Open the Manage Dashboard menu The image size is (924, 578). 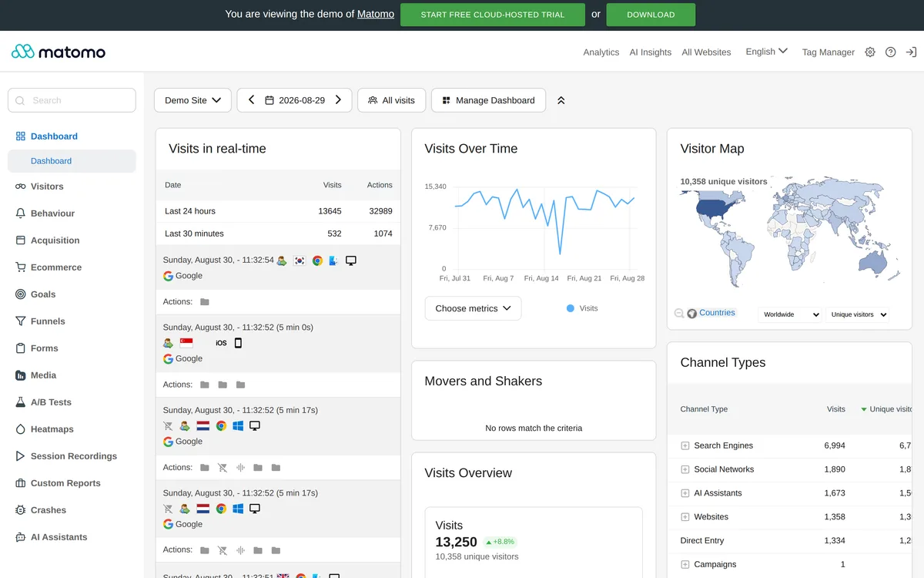[488, 100]
